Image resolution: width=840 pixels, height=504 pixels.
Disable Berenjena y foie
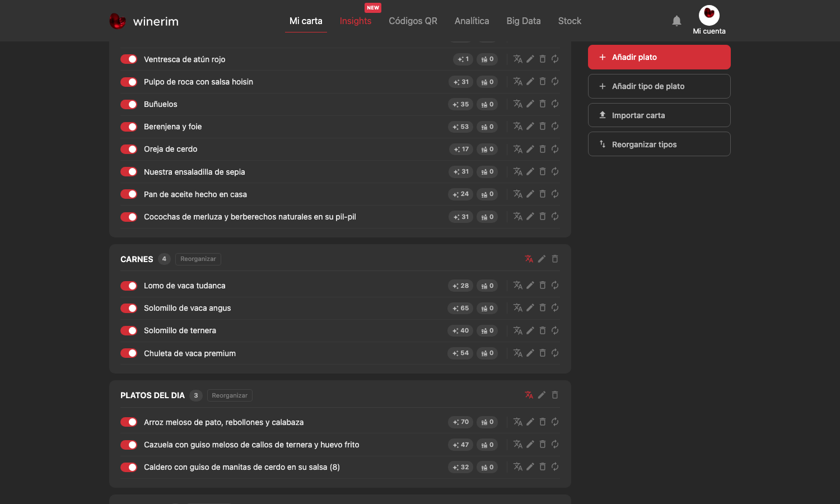pyautogui.click(x=129, y=127)
